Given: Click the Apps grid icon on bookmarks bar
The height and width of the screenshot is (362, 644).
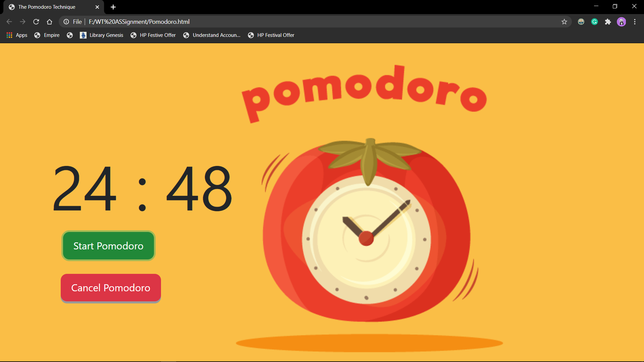Looking at the screenshot, I should (x=9, y=35).
